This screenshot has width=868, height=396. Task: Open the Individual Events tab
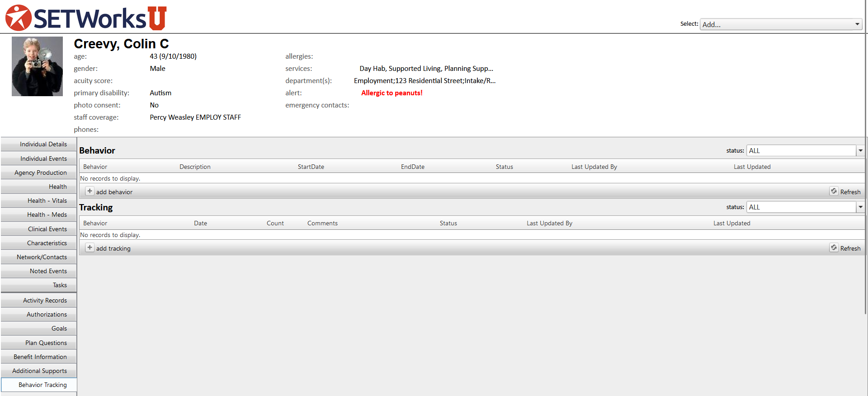[39, 158]
